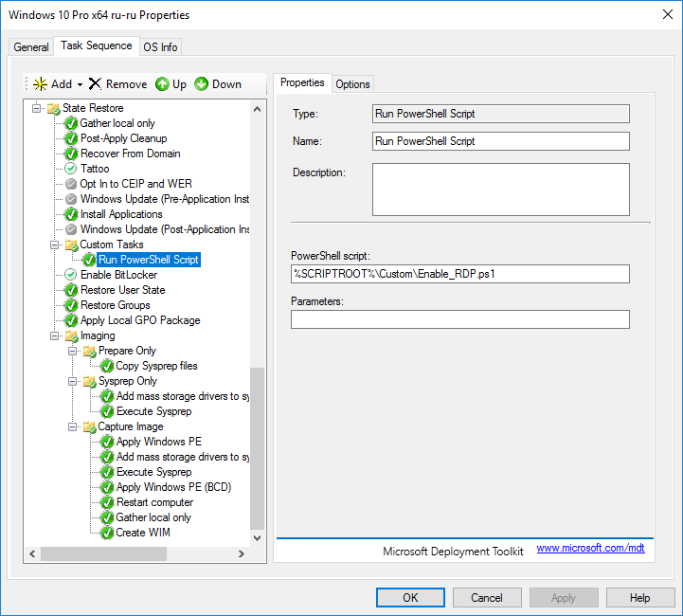Click the Description text box
This screenshot has width=683, height=616.
coord(501,190)
